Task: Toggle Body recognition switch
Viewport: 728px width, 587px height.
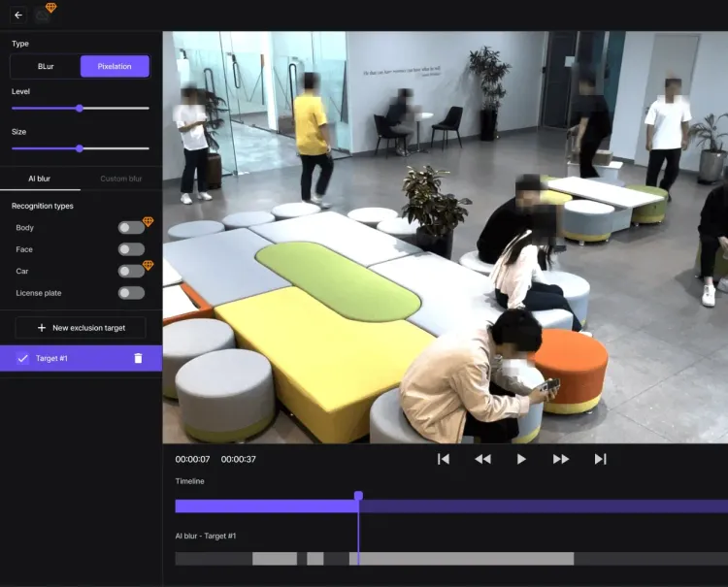Action: pos(131,227)
